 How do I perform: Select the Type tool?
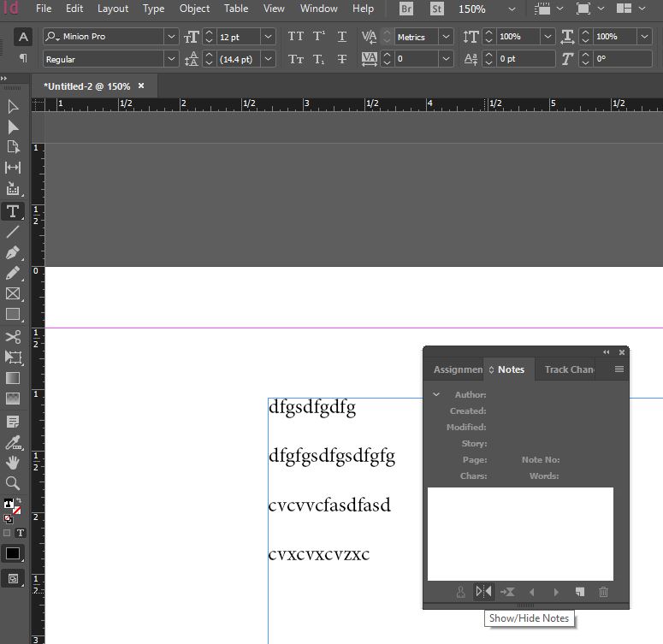tap(13, 211)
